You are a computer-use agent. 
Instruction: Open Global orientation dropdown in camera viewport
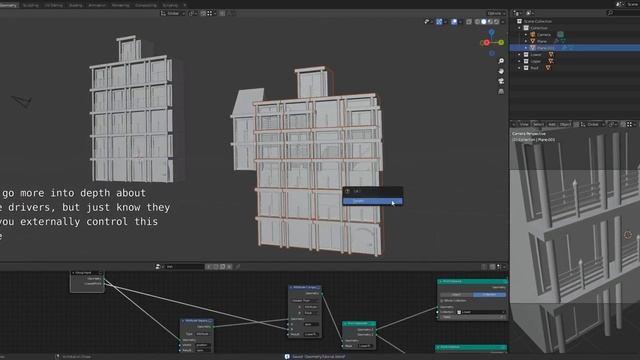pos(592,124)
